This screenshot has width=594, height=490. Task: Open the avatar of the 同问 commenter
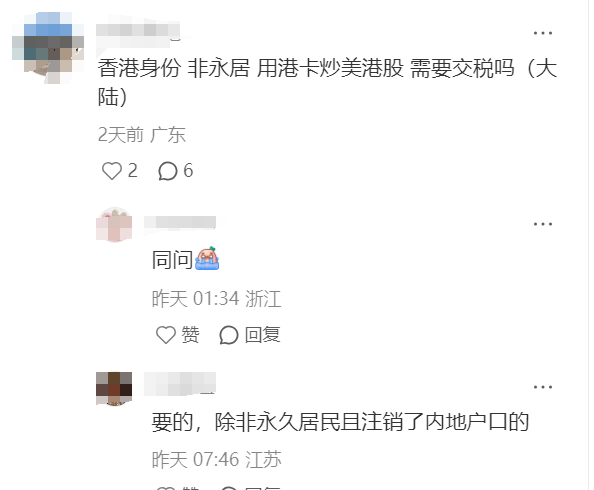[x=114, y=224]
